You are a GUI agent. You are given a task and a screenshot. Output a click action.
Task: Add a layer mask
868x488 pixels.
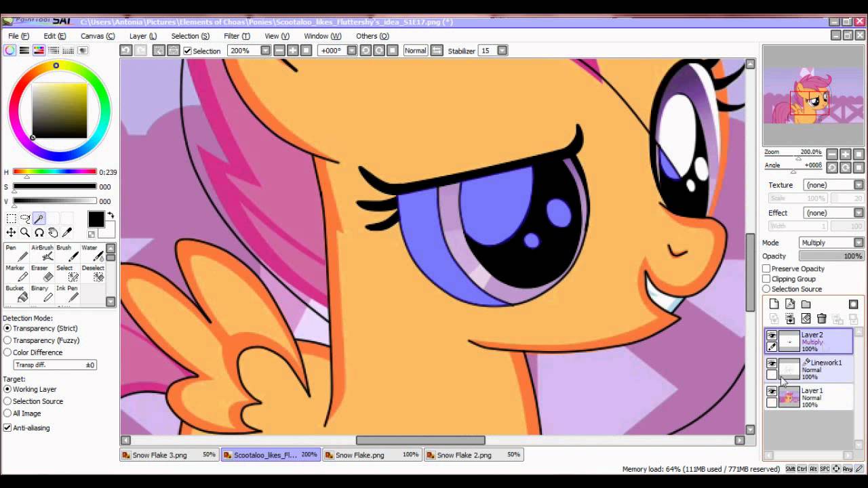click(854, 304)
